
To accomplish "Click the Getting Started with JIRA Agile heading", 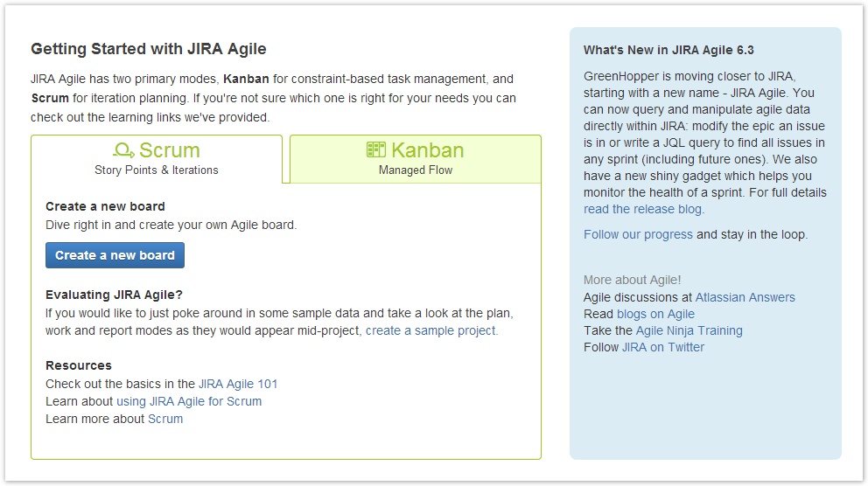I will [x=149, y=49].
